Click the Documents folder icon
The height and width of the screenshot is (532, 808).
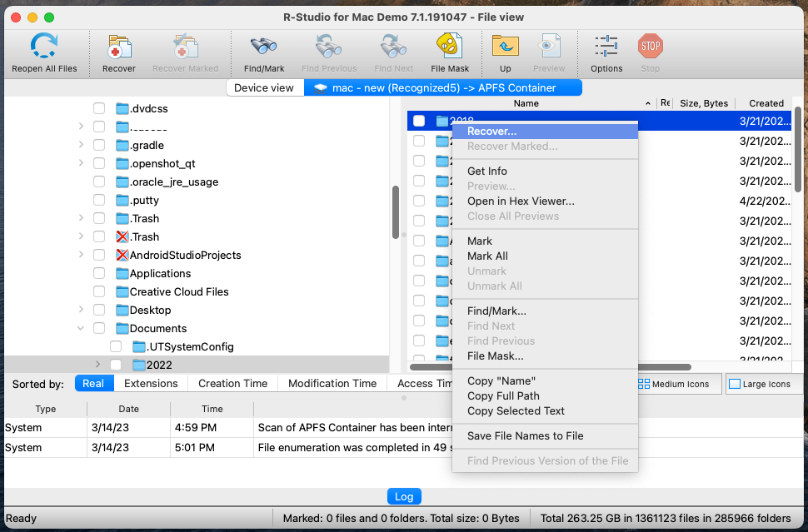(x=122, y=329)
